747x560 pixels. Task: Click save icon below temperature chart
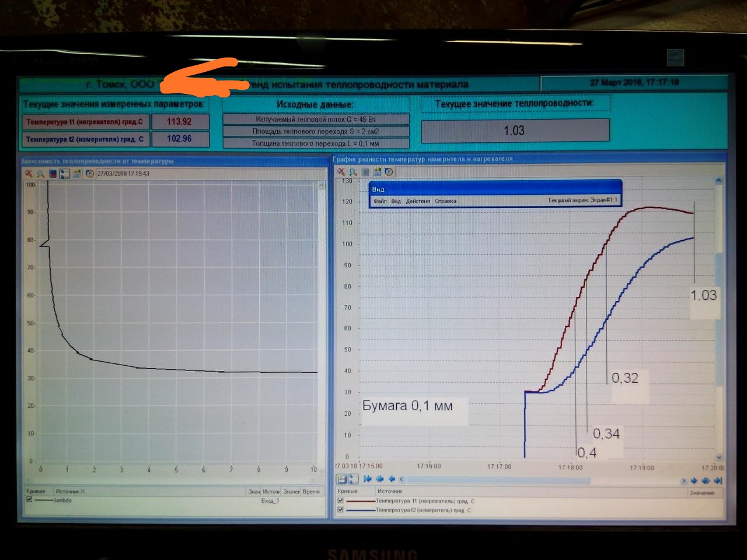(341, 480)
